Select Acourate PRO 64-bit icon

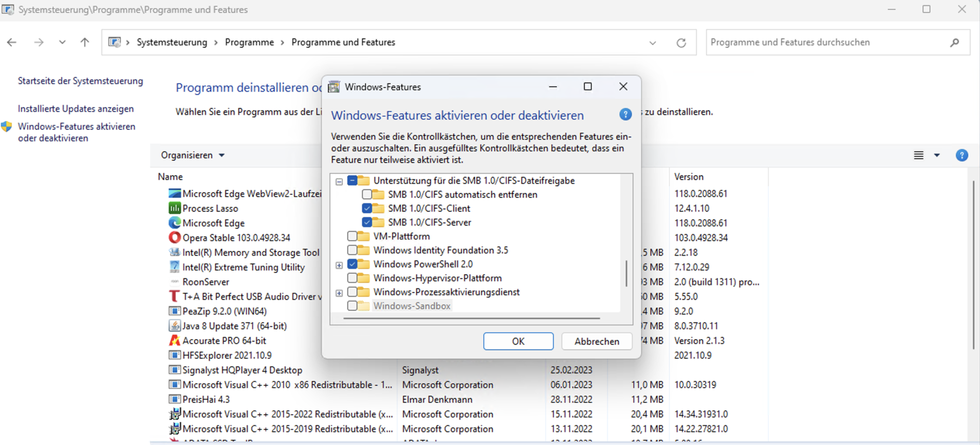pyautogui.click(x=175, y=340)
